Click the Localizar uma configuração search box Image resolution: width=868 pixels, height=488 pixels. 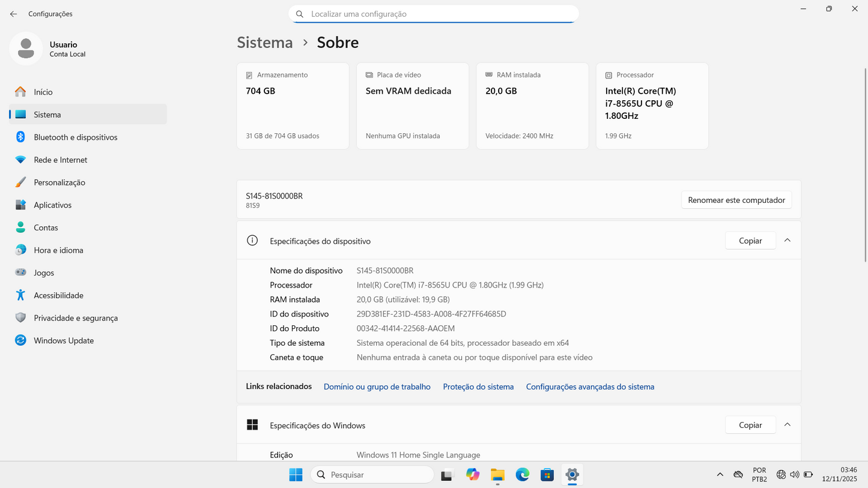coord(434,14)
